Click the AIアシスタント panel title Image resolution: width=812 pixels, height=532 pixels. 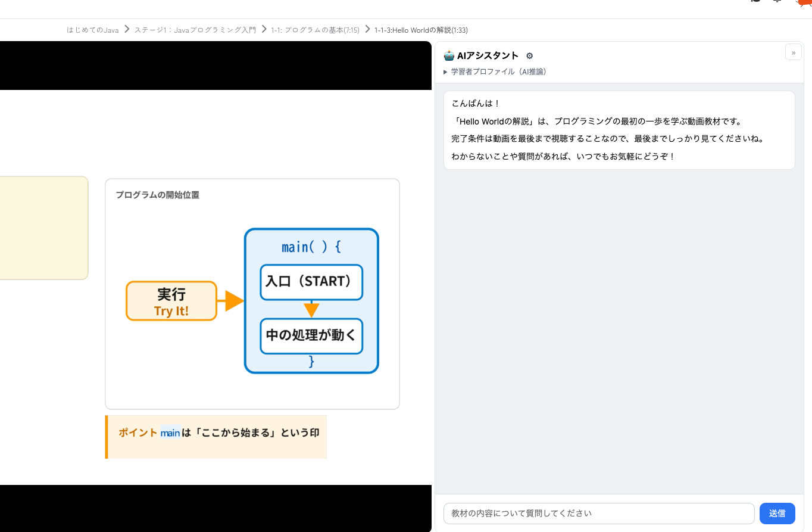pyautogui.click(x=488, y=56)
